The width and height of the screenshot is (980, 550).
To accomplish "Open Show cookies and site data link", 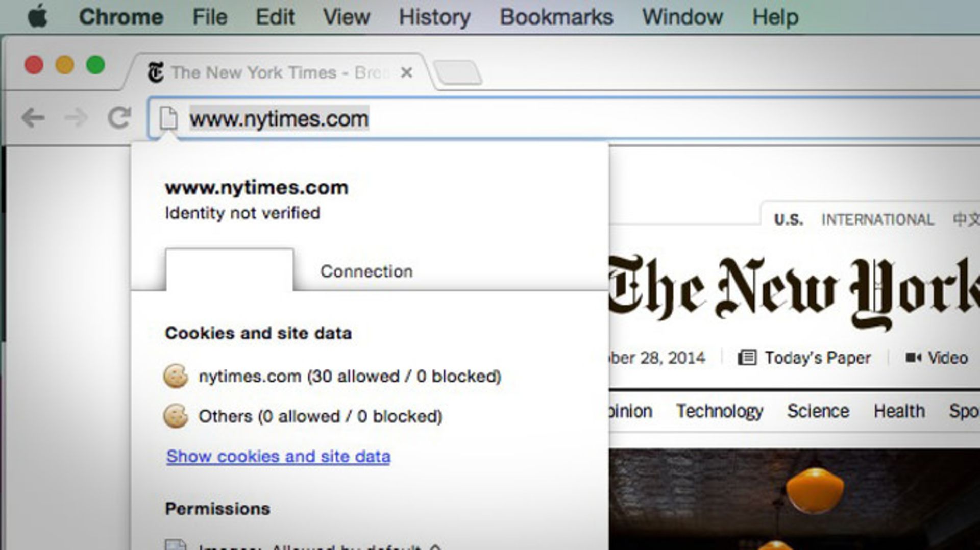I will coord(278,456).
